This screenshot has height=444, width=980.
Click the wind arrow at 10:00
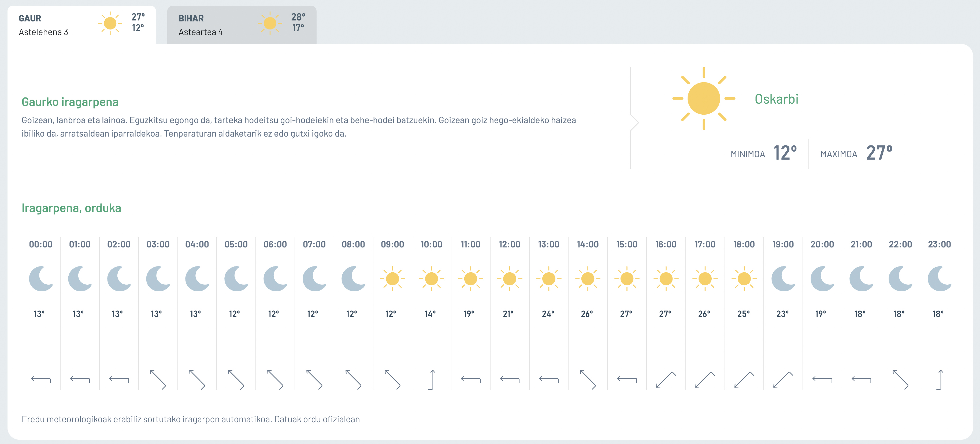tap(431, 379)
